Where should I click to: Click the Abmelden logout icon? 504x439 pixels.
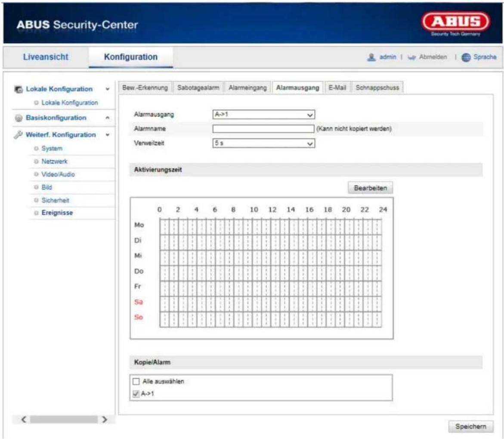click(x=412, y=58)
